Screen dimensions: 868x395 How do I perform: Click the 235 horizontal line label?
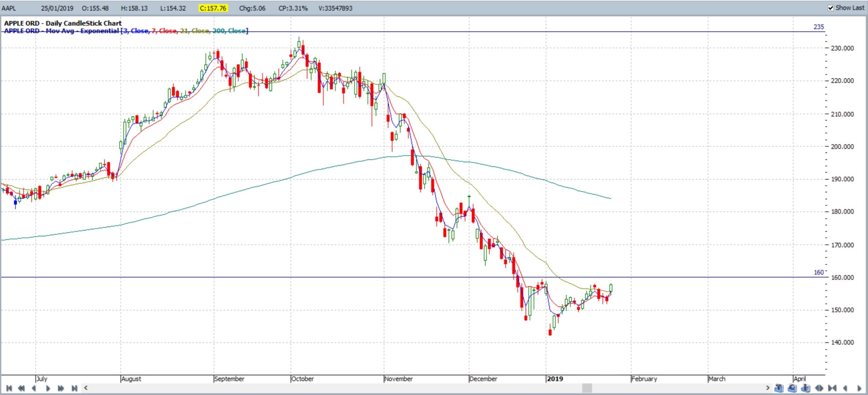(818, 27)
